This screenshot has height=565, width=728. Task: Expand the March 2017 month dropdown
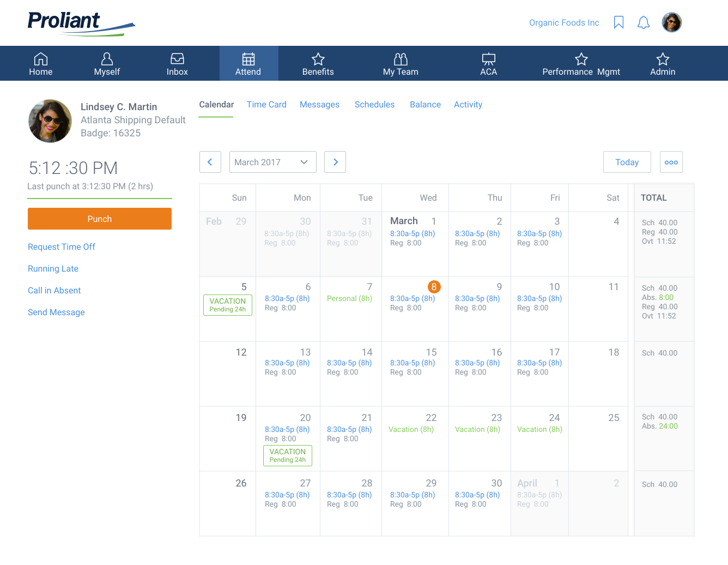272,162
